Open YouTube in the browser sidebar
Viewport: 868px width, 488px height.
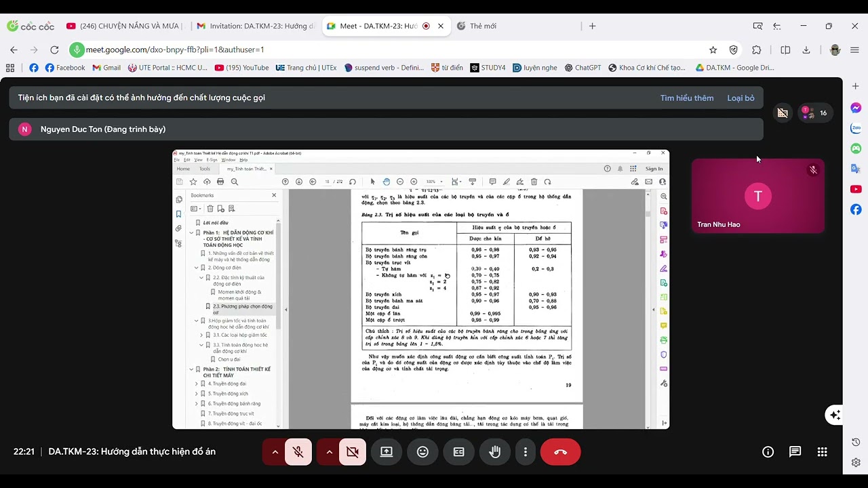856,189
